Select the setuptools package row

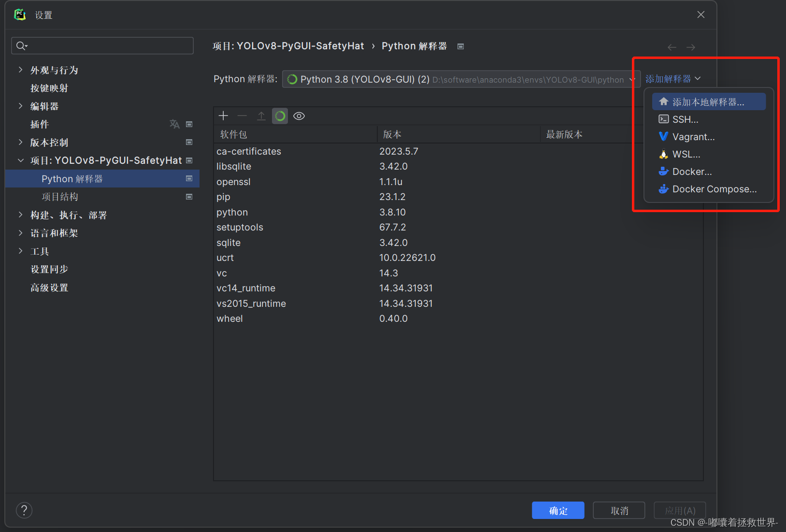pos(458,227)
